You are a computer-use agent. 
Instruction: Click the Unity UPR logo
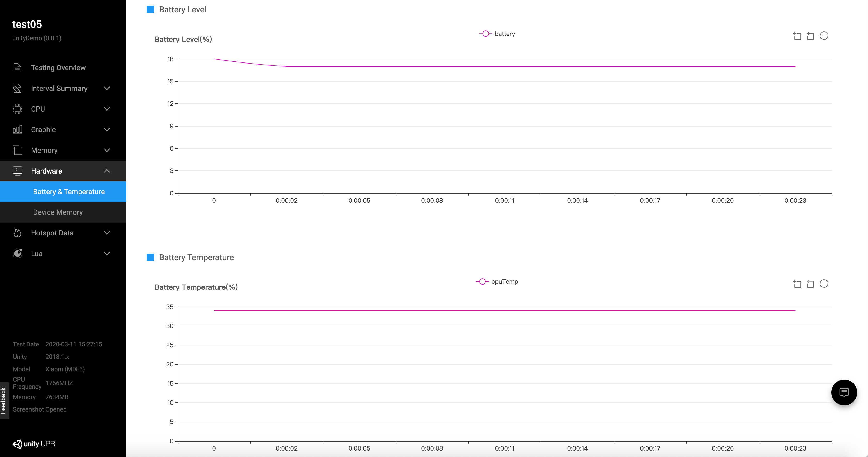[34, 444]
